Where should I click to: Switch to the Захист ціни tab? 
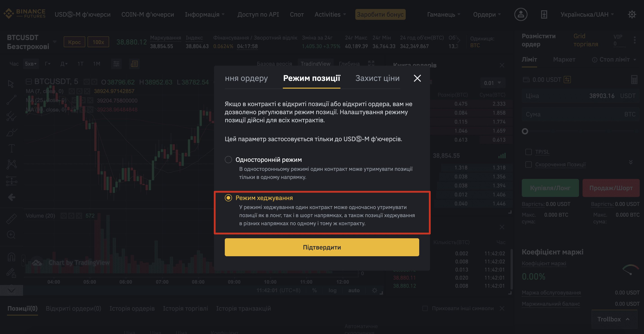[378, 78]
